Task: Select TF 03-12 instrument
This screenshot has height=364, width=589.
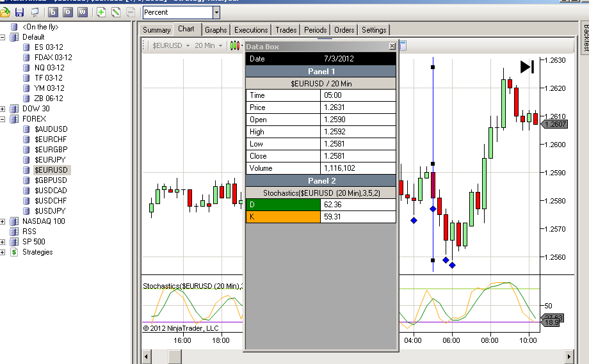Action: click(x=49, y=78)
